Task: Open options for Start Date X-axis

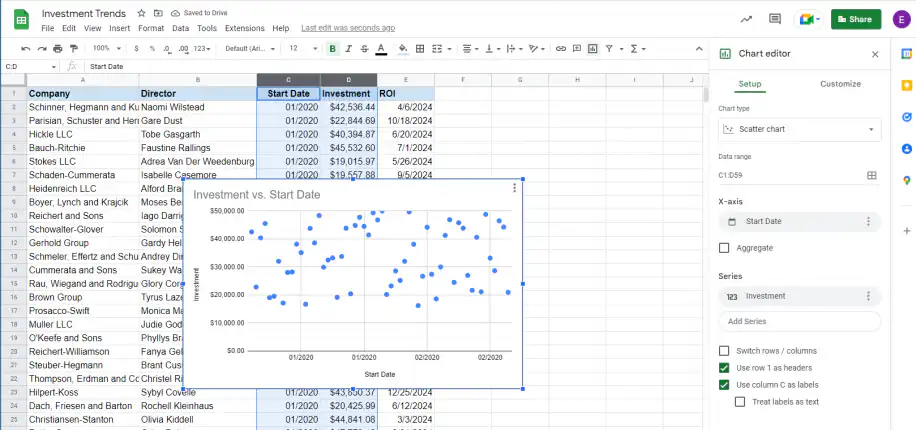Action: coord(868,221)
